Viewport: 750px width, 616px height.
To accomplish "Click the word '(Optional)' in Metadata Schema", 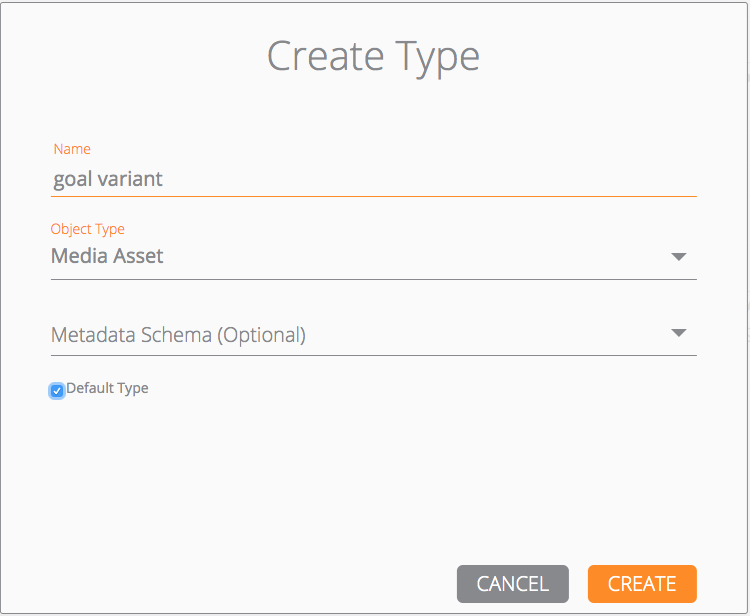I will [262, 335].
